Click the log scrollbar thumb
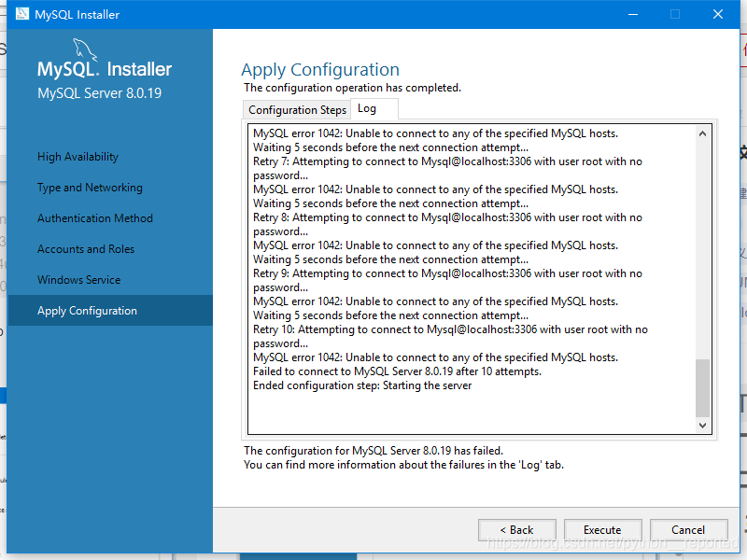 point(702,388)
